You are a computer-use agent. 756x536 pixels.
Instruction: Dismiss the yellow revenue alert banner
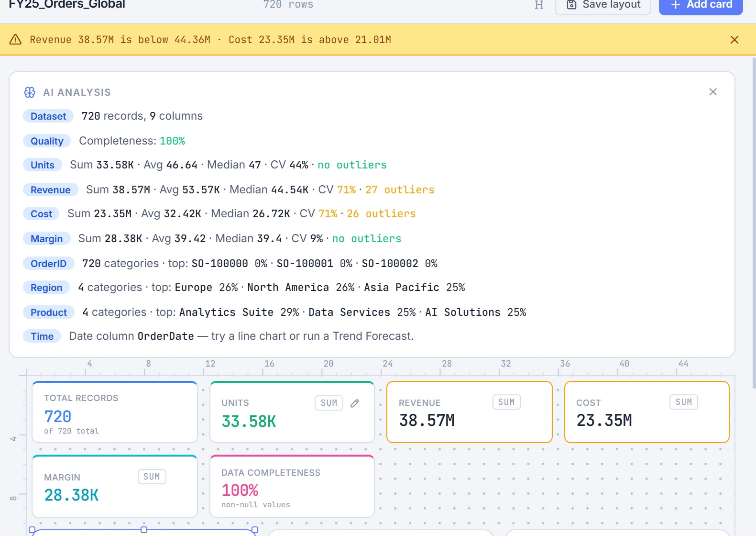click(x=734, y=40)
